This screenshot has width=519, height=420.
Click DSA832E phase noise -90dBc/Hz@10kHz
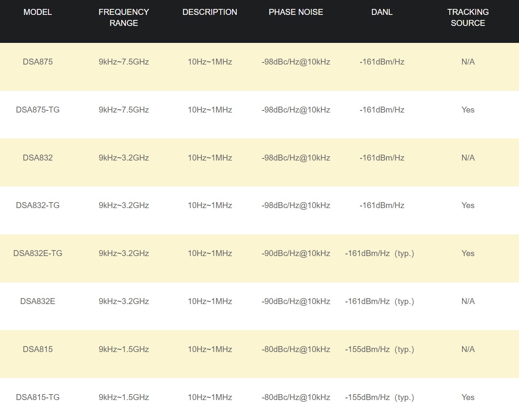pyautogui.click(x=296, y=302)
